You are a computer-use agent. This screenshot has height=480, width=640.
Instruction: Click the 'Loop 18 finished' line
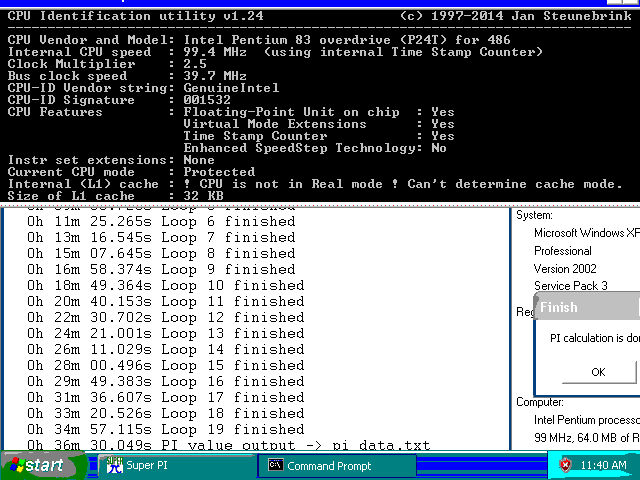pyautogui.click(x=166, y=413)
